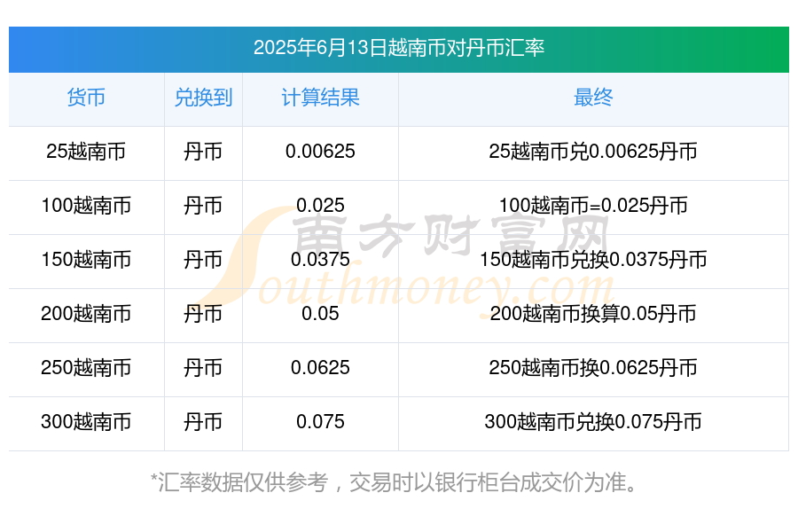
Task: Click 丹币 in the 300越南币 row
Action: pyautogui.click(x=203, y=421)
